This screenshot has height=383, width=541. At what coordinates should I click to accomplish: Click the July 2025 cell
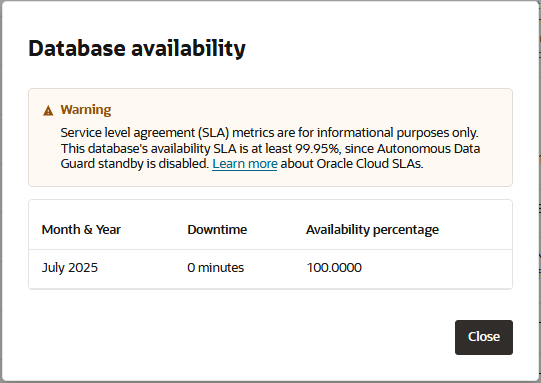[x=70, y=268]
